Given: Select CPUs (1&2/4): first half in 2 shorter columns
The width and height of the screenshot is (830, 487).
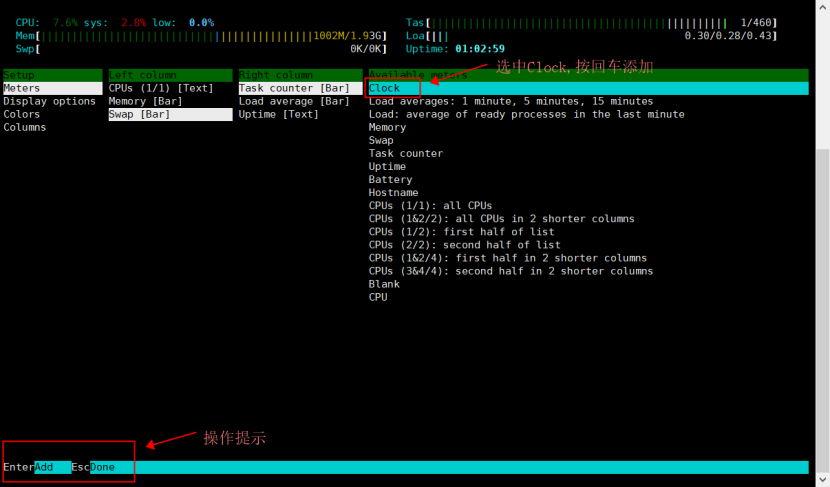Looking at the screenshot, I should [x=508, y=258].
